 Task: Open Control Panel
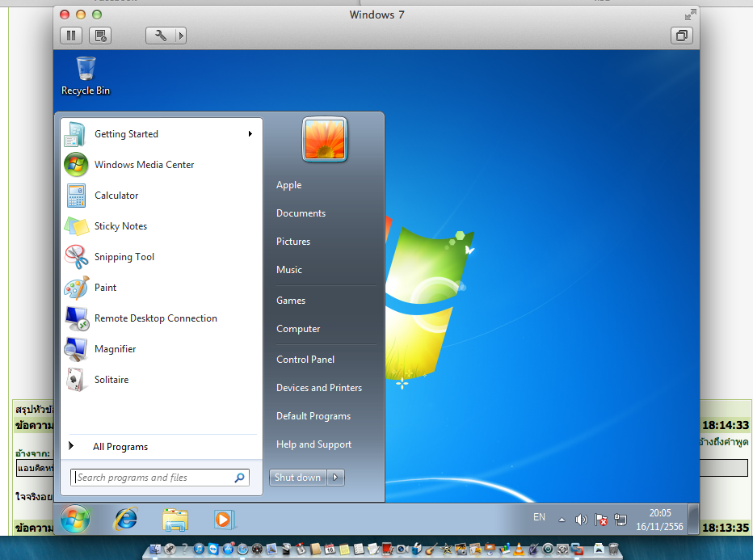(305, 360)
